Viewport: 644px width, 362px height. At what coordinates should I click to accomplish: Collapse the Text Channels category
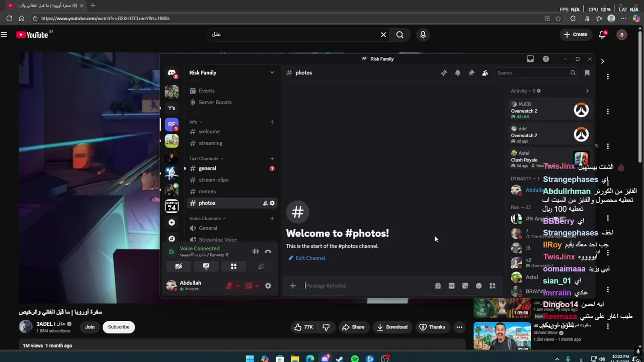206,159
